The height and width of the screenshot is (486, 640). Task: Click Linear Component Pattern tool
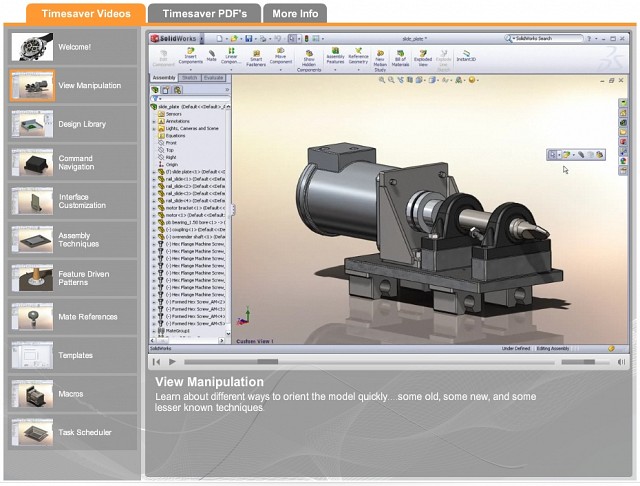(231, 56)
